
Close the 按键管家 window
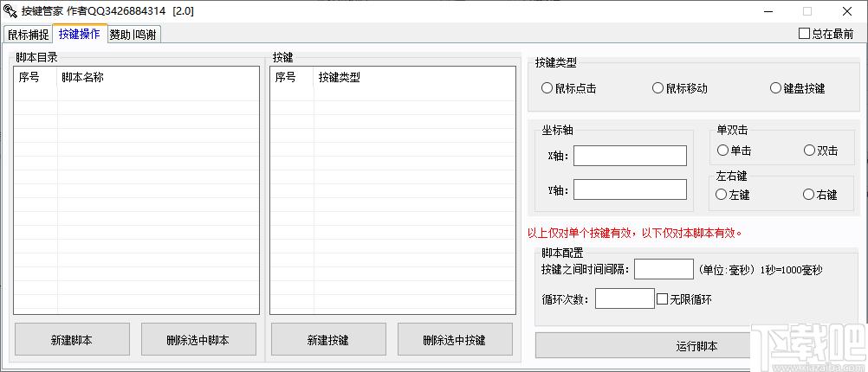point(847,11)
